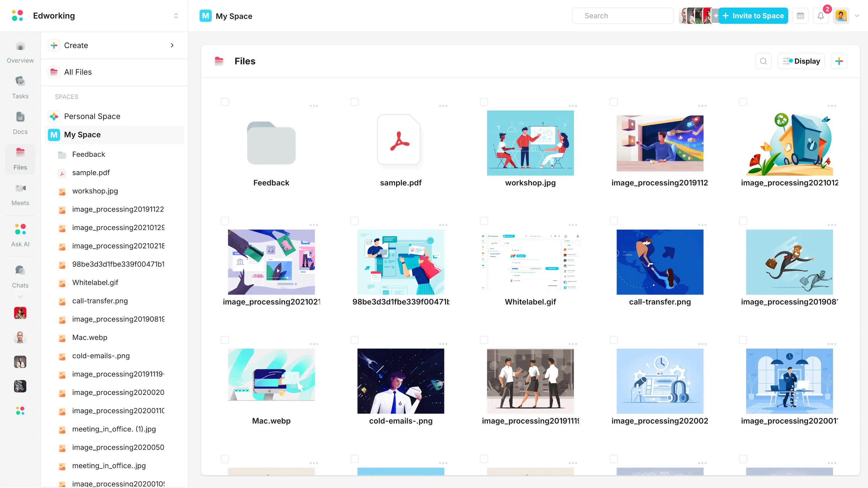Open the calendar icon in the top bar

point(800,16)
